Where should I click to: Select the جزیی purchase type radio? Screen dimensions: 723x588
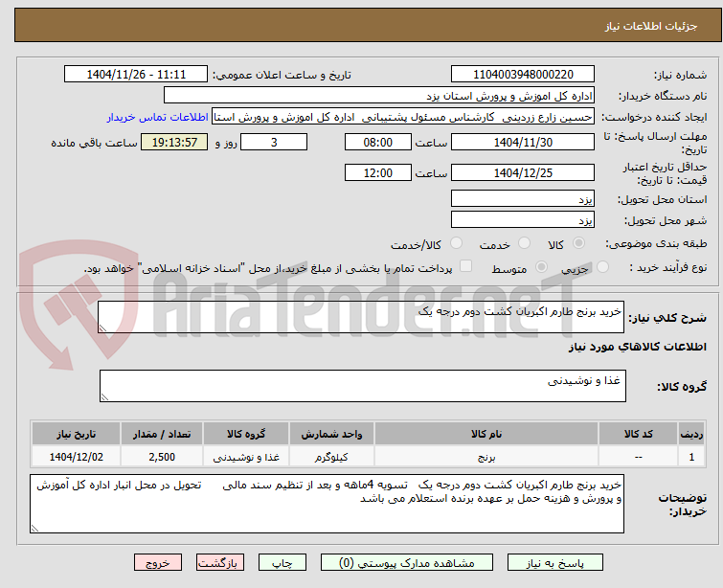click(x=602, y=267)
